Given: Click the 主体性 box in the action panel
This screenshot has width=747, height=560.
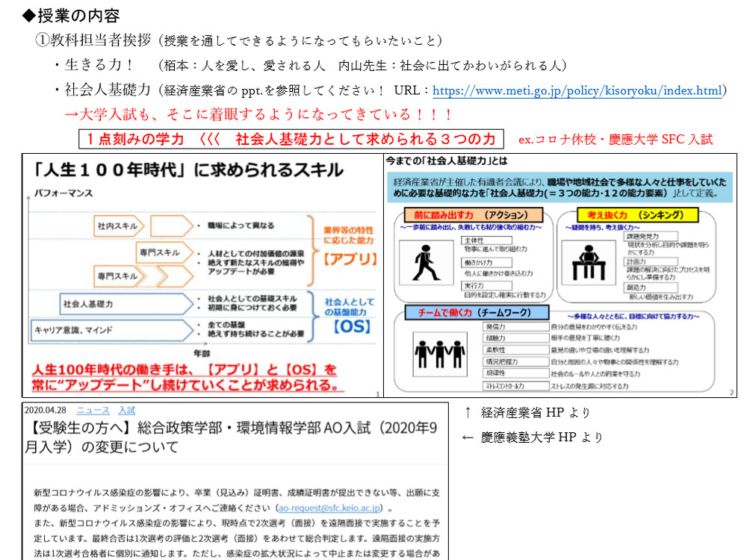Looking at the screenshot, I should 486,240.
